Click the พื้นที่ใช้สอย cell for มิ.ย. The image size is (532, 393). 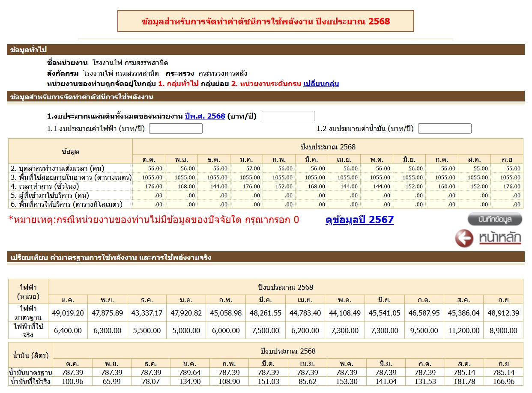pos(409,177)
